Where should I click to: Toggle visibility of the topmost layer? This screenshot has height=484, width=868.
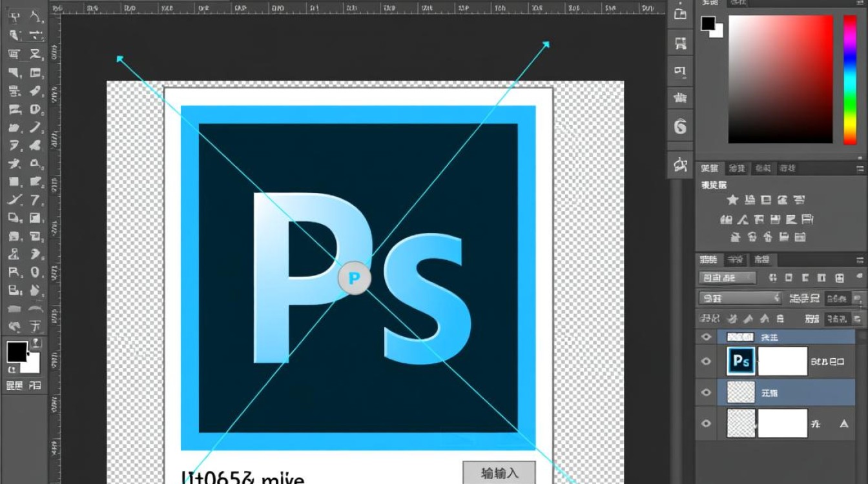(706, 337)
